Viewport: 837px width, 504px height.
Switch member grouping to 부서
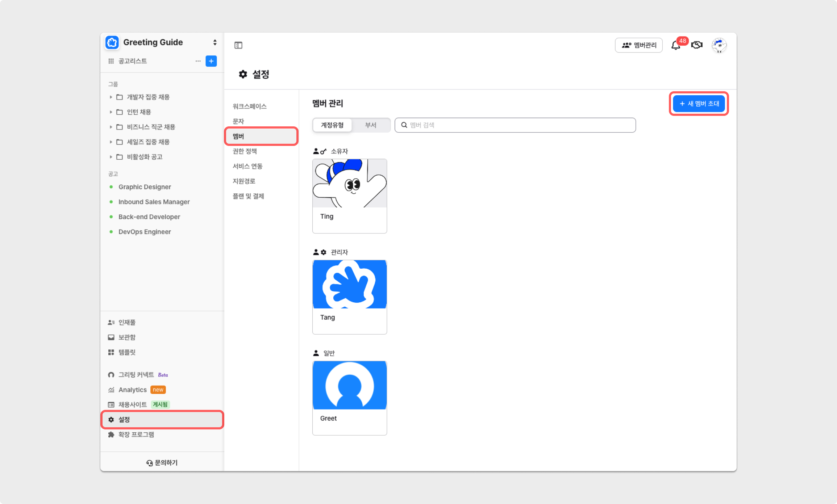click(370, 125)
